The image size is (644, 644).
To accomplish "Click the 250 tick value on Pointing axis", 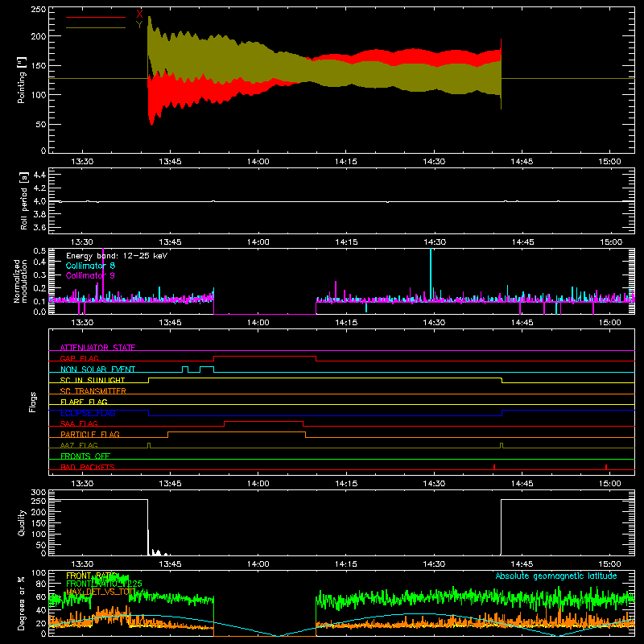I will tap(39, 10).
